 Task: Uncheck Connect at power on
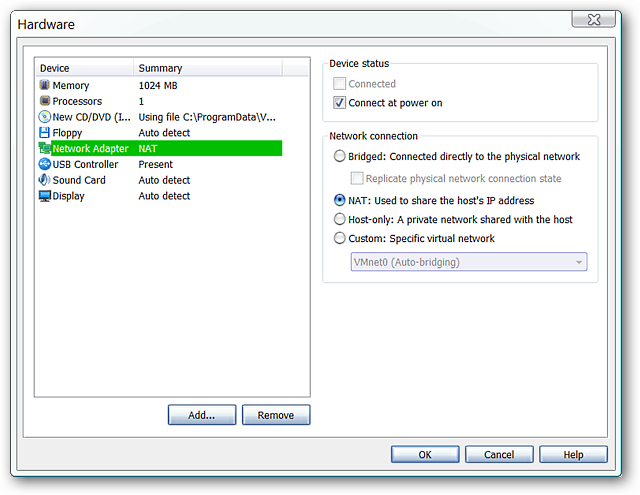point(339,102)
